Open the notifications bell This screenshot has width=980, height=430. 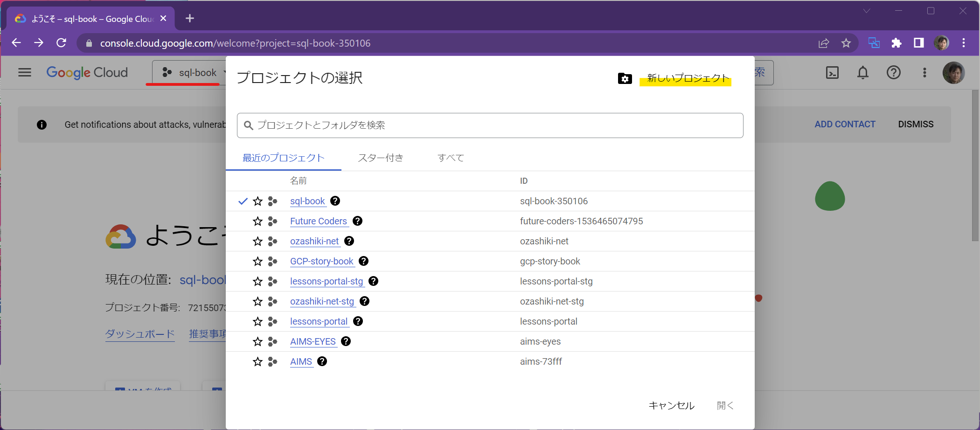point(862,72)
